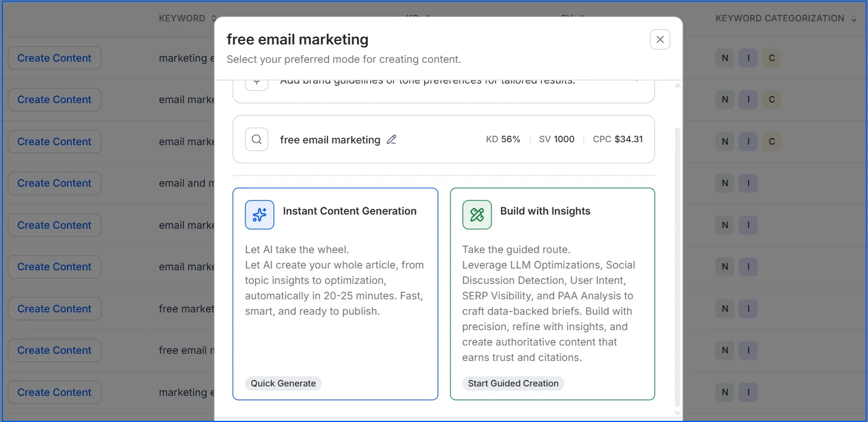
Task: Click the sparkle icon for Instant Content Generation
Action: point(259,215)
